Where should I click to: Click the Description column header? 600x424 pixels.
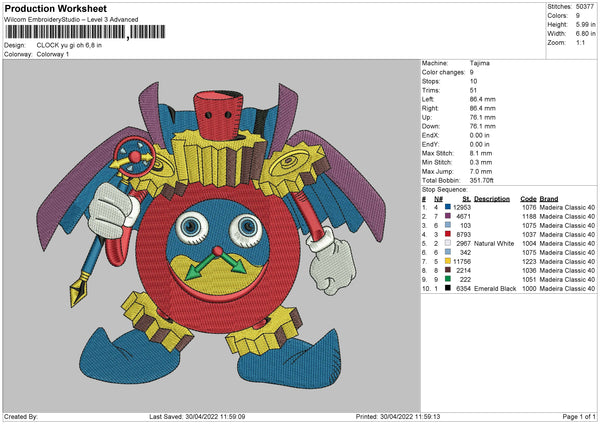(x=491, y=197)
